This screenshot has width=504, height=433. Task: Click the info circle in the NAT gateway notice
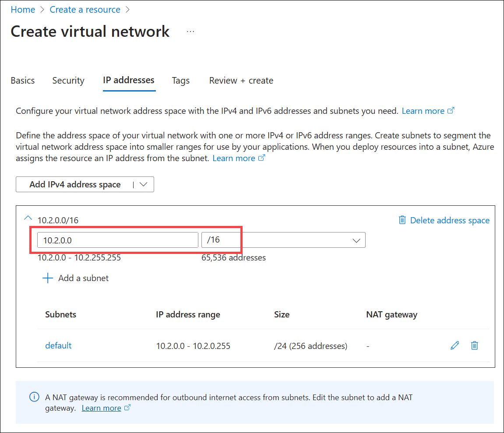[x=34, y=397]
